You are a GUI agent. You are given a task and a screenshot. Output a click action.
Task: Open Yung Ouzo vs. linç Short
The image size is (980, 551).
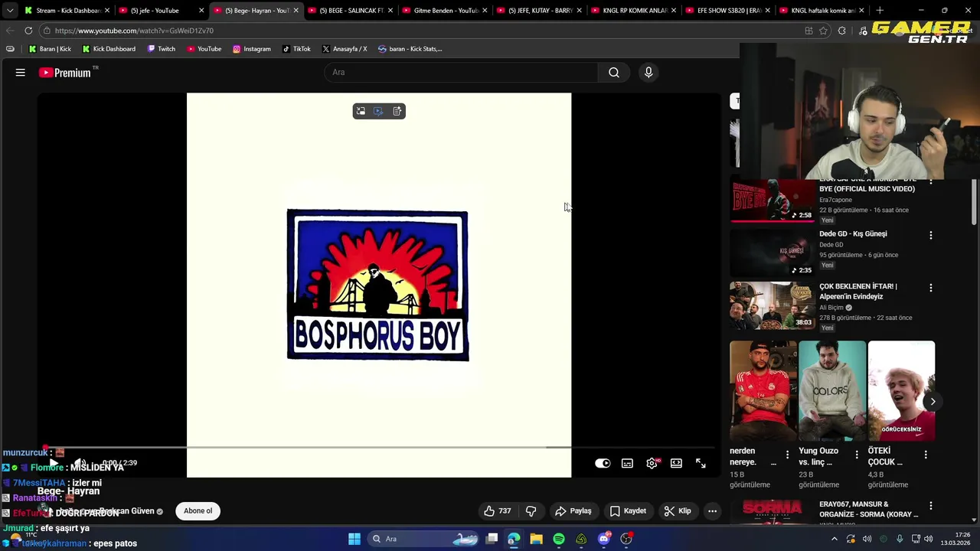pos(832,391)
